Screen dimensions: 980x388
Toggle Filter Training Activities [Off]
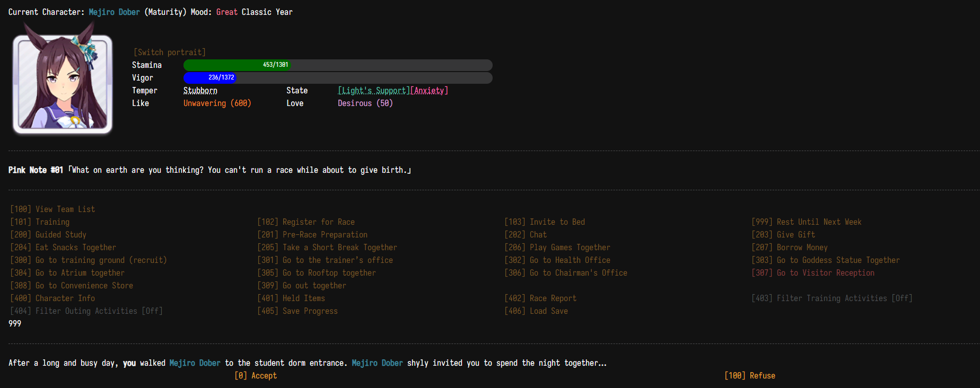pyautogui.click(x=832, y=298)
